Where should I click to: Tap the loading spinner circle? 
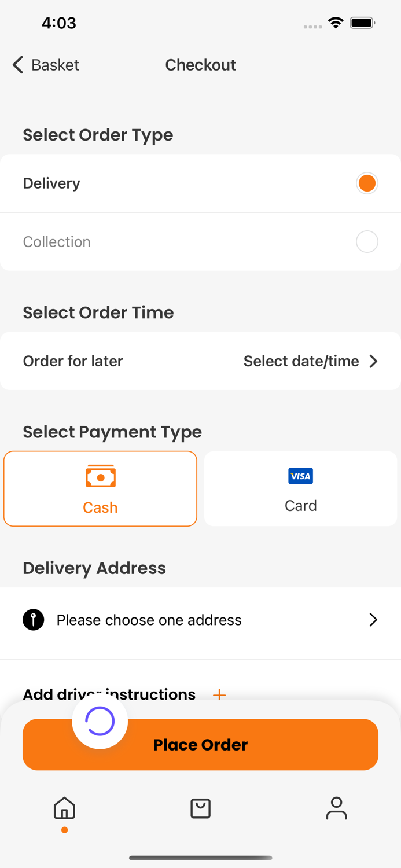[x=100, y=721]
